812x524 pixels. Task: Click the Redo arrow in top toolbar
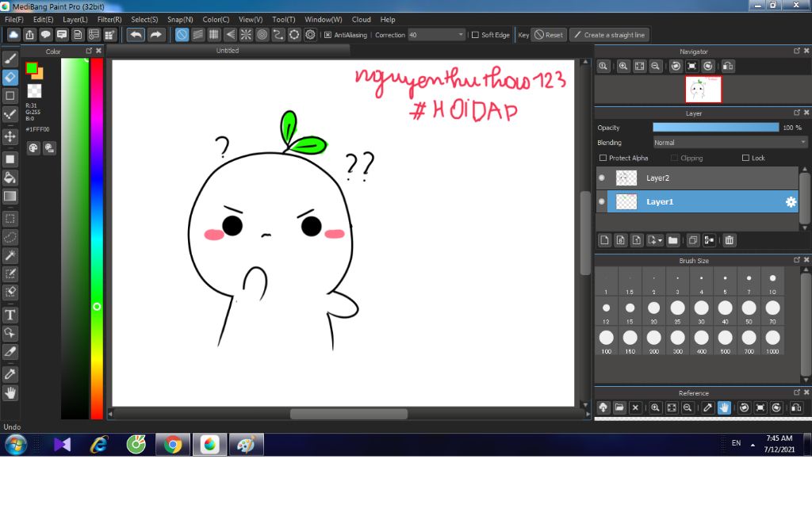155,35
